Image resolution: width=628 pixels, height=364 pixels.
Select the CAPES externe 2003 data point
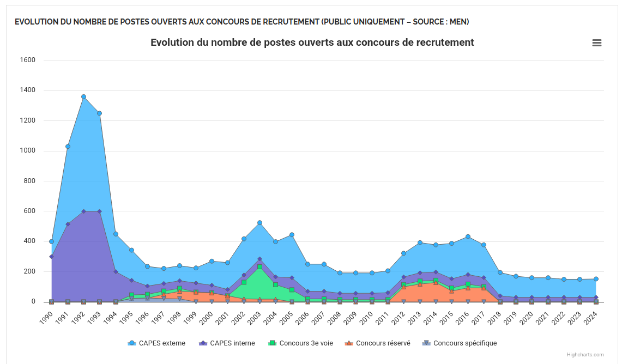click(259, 223)
